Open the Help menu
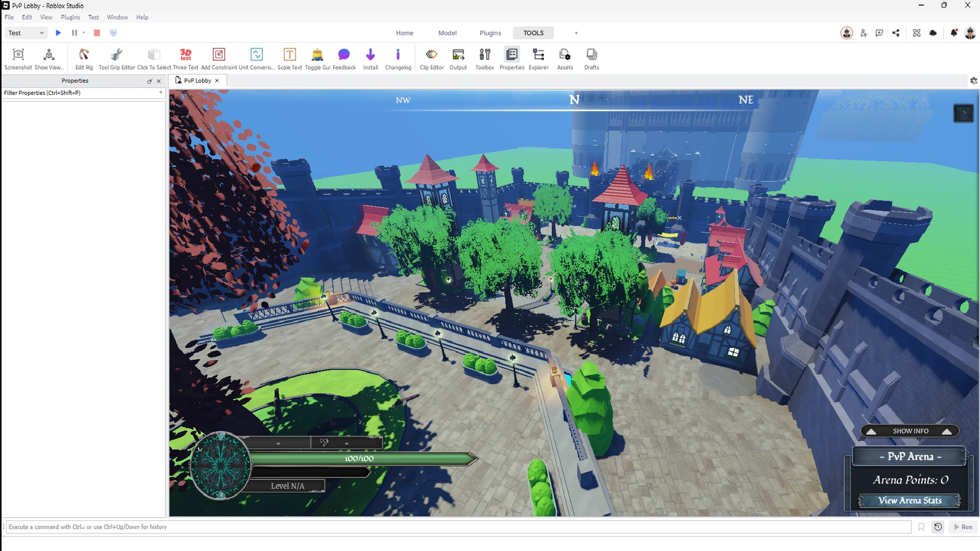Viewport: 980px width, 551px height. click(142, 17)
